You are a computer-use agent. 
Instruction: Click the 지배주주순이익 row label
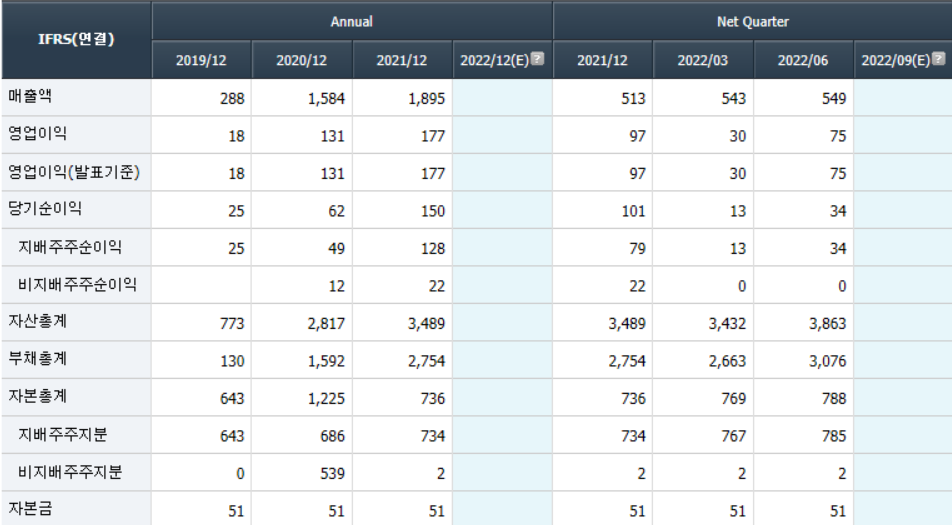tap(70, 246)
